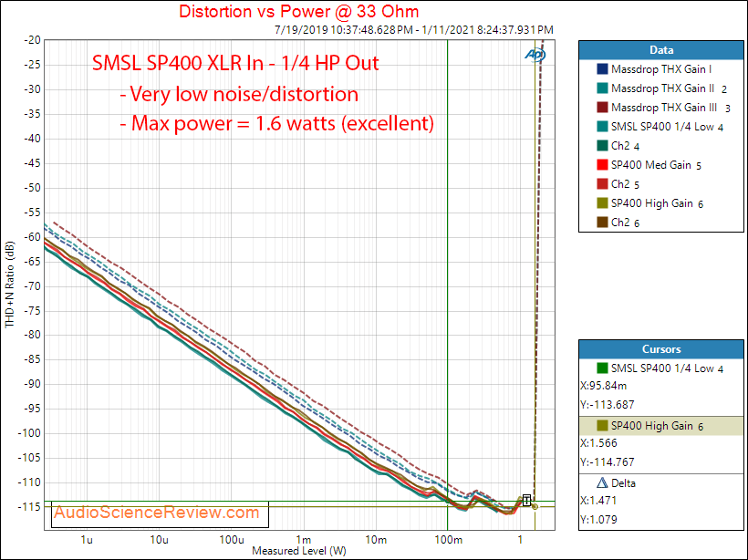Click the Massdrop THX Gain III color swatch
This screenshot has width=748, height=560.
(602, 108)
